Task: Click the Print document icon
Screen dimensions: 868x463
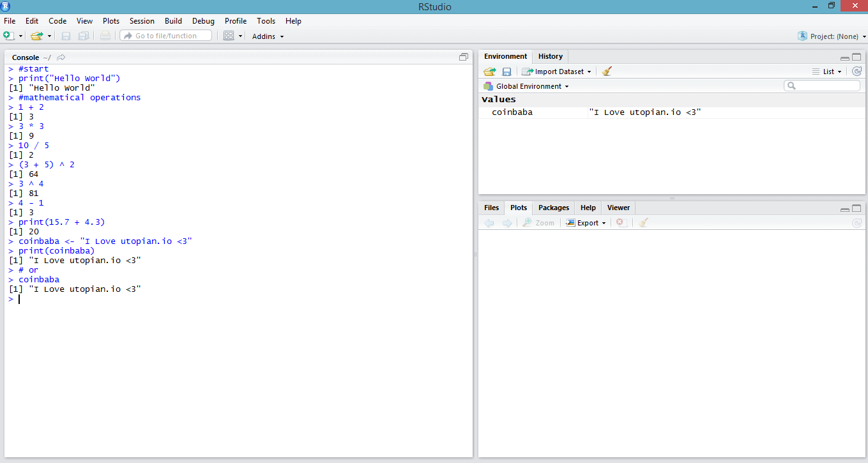Action: tap(105, 36)
